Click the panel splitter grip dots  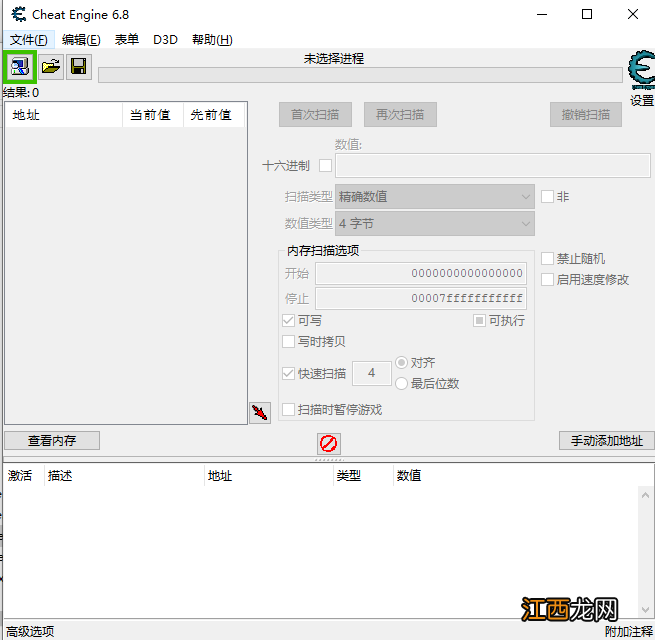(x=329, y=460)
